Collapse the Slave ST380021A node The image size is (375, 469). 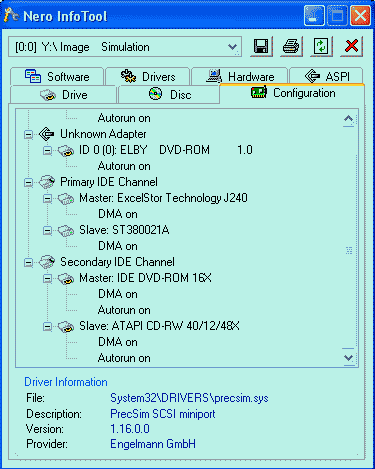(47, 230)
